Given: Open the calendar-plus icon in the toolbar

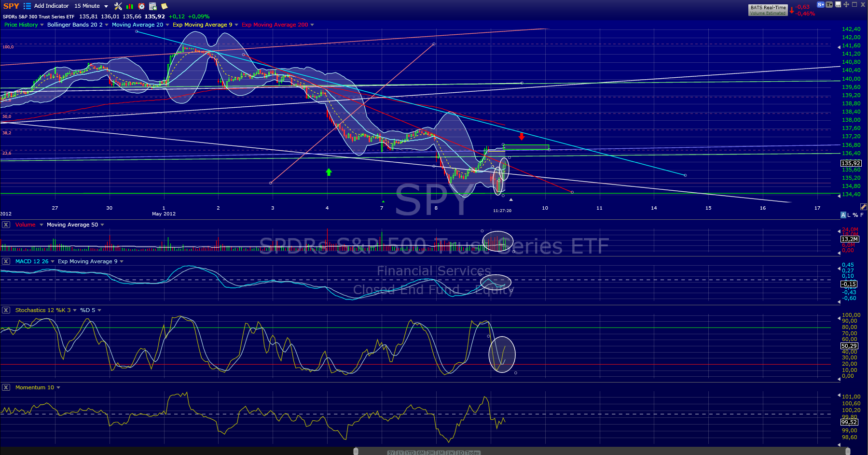Looking at the screenshot, I should pyautogui.click(x=153, y=6).
